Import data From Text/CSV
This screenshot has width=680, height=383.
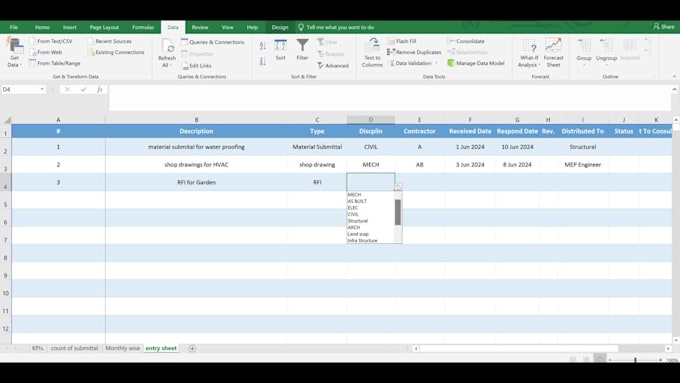coord(51,41)
